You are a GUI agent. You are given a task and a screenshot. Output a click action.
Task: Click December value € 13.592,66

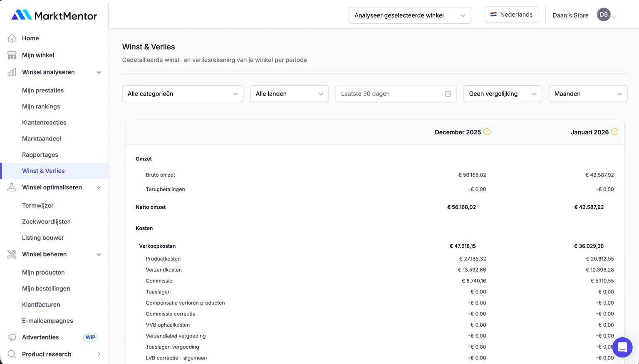pos(472,270)
